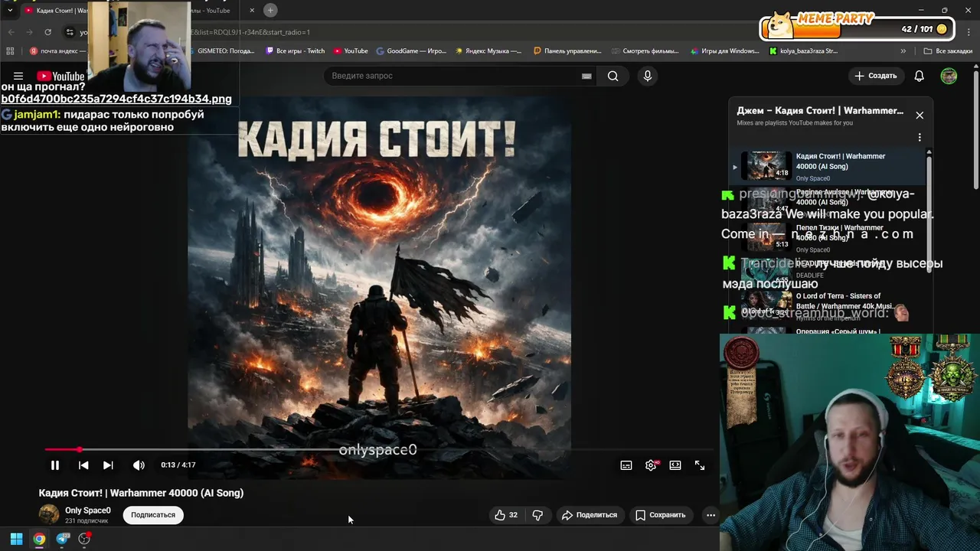This screenshot has width=980, height=551.
Task: Expand hidden bookmarks chevron
Action: pyautogui.click(x=903, y=51)
